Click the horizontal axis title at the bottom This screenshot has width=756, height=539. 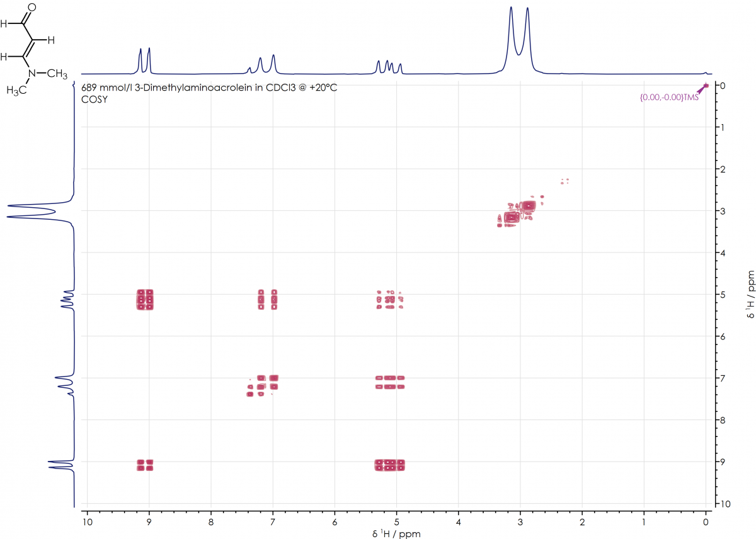click(x=396, y=534)
